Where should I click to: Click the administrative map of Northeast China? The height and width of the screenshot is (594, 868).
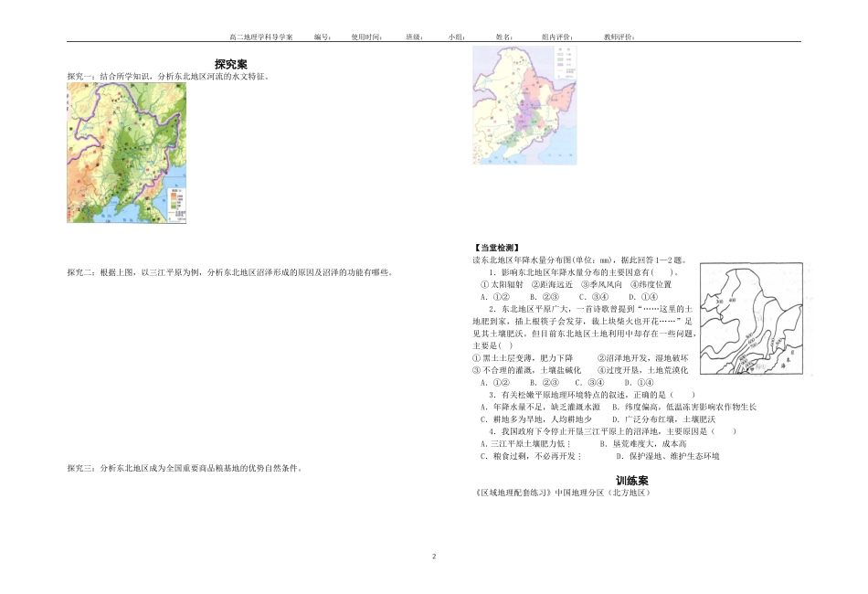pyautogui.click(x=524, y=105)
